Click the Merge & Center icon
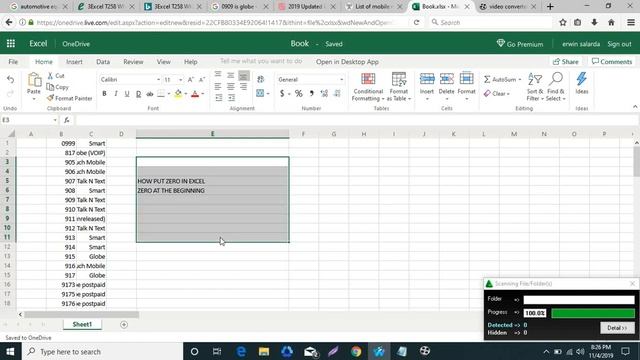 click(260, 93)
